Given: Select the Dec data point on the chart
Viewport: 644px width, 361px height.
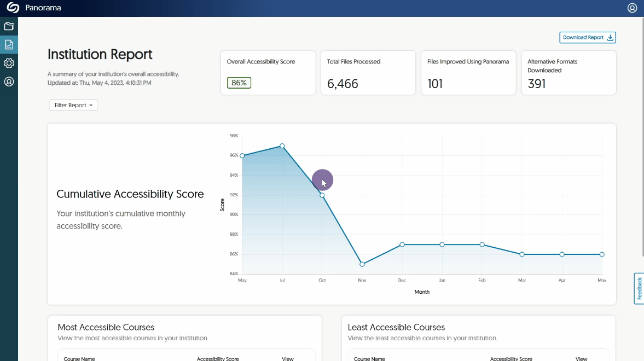Looking at the screenshot, I should click(402, 244).
